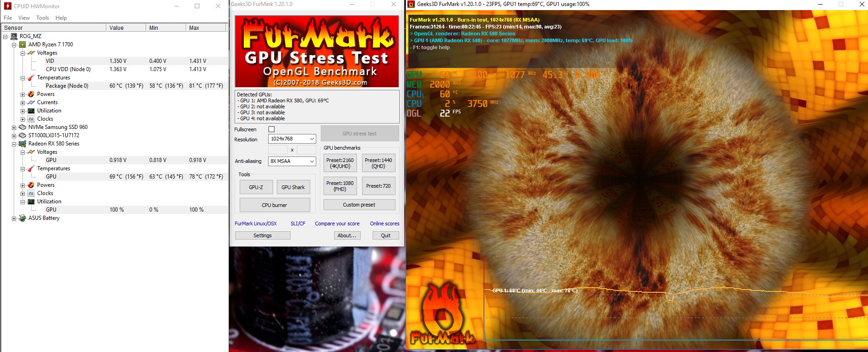868x352 pixels.
Task: Click the Ryzen Utilization graph icon
Action: click(x=31, y=111)
